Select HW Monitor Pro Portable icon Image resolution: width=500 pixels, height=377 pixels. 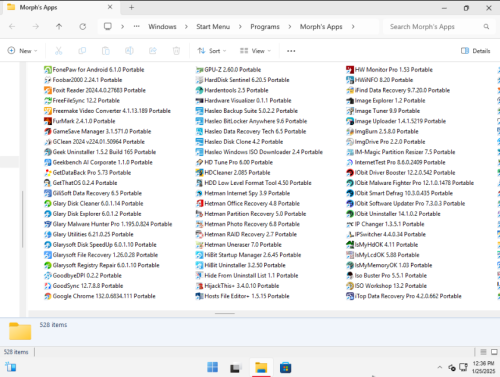pos(350,70)
